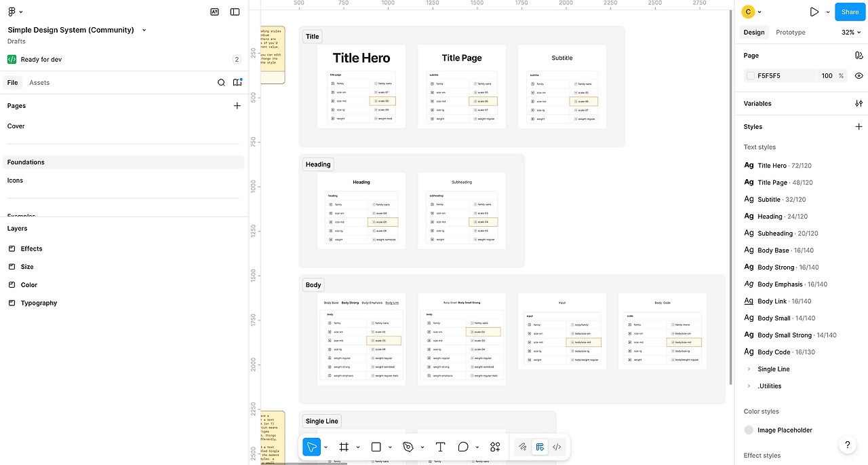Toggle the sidebar panel layout icon

[x=235, y=12]
